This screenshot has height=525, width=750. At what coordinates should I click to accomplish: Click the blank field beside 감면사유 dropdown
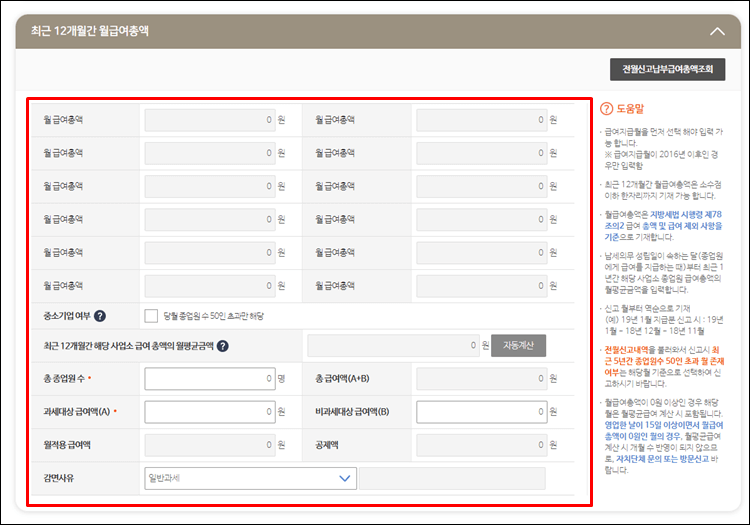pos(452,478)
